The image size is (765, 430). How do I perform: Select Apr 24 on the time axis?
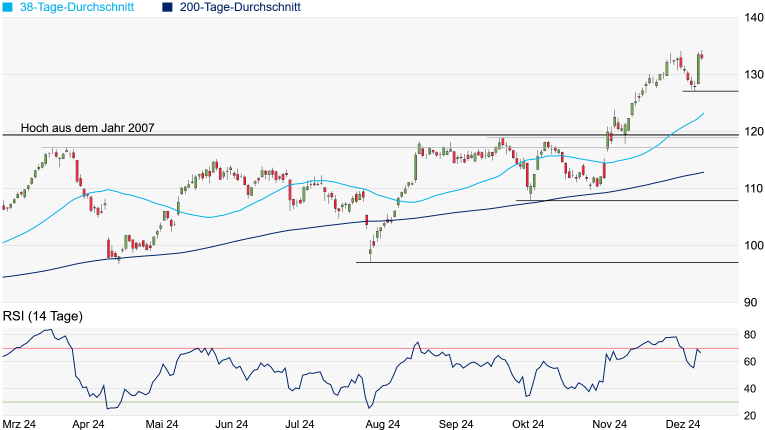pos(89,424)
